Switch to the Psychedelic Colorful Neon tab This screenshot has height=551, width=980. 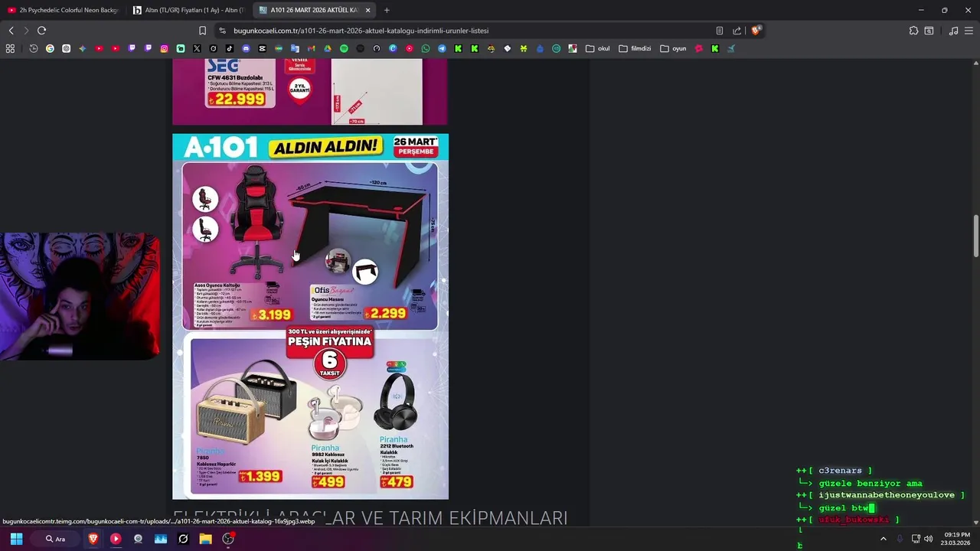[x=63, y=10]
